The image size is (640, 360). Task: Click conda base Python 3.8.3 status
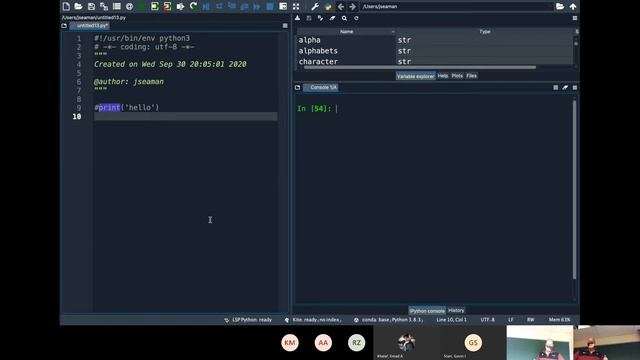(x=388, y=320)
